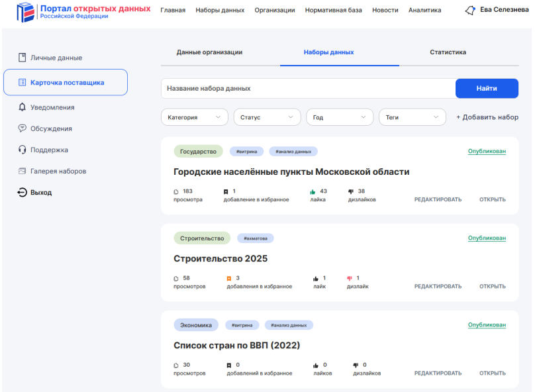This screenshot has height=392, width=535.
Task: Click the Выход logout icon
Action: point(22,193)
